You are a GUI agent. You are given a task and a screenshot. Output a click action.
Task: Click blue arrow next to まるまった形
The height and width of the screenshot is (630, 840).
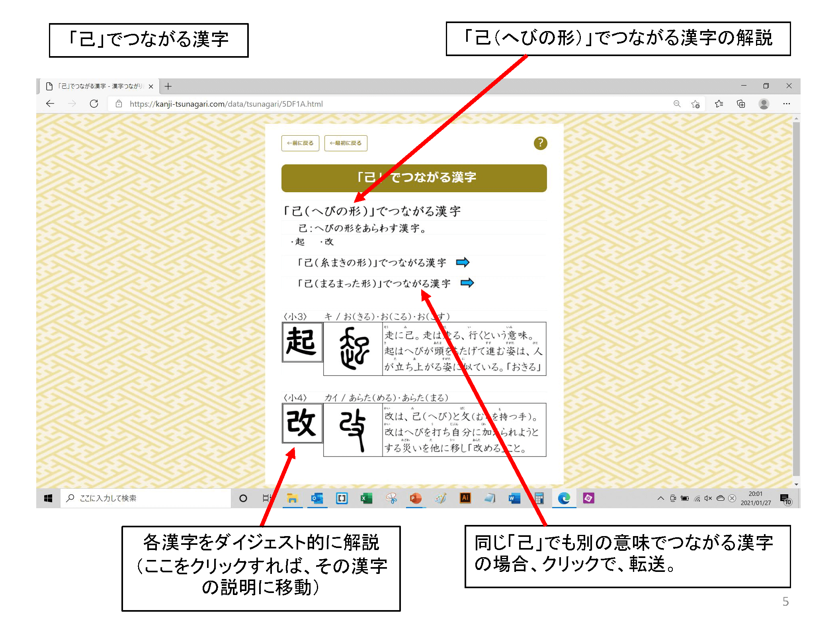(467, 283)
